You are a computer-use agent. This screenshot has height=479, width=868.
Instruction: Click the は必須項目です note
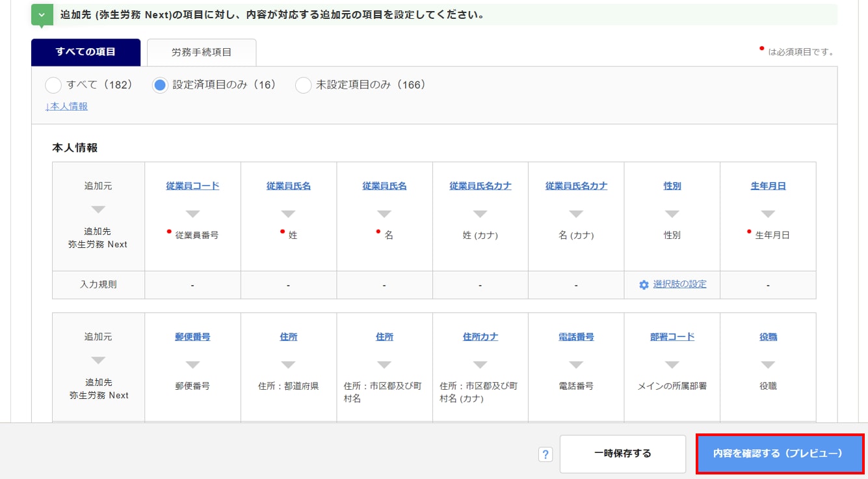[800, 52]
